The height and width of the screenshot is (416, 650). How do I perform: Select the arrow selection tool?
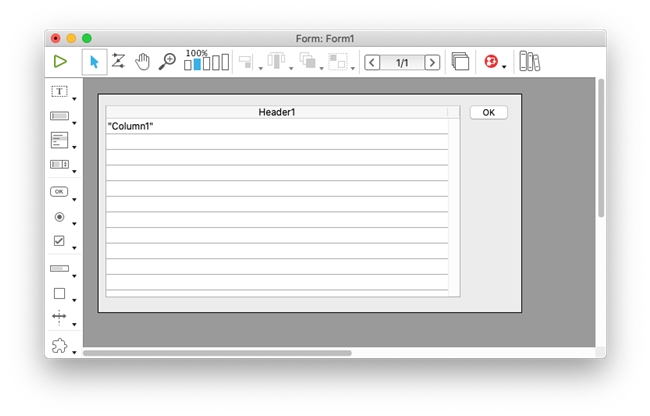94,62
